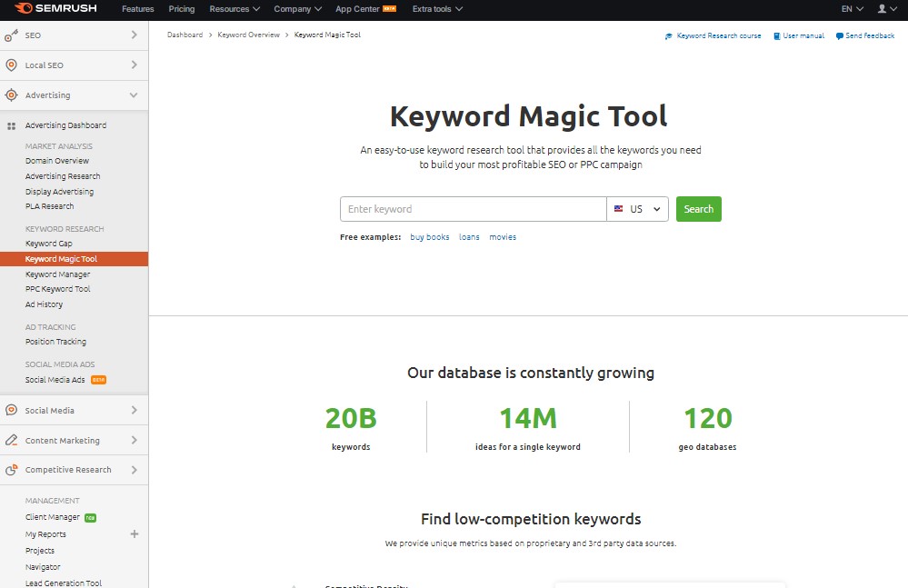This screenshot has width=908, height=588.
Task: Open the US country database dropdown
Action: [x=638, y=209]
